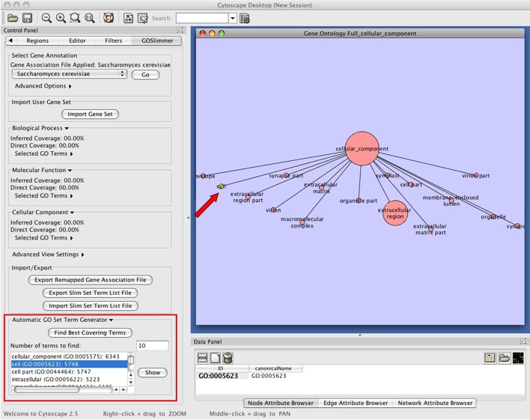Open the Search field dropdown arrow

coord(233,18)
